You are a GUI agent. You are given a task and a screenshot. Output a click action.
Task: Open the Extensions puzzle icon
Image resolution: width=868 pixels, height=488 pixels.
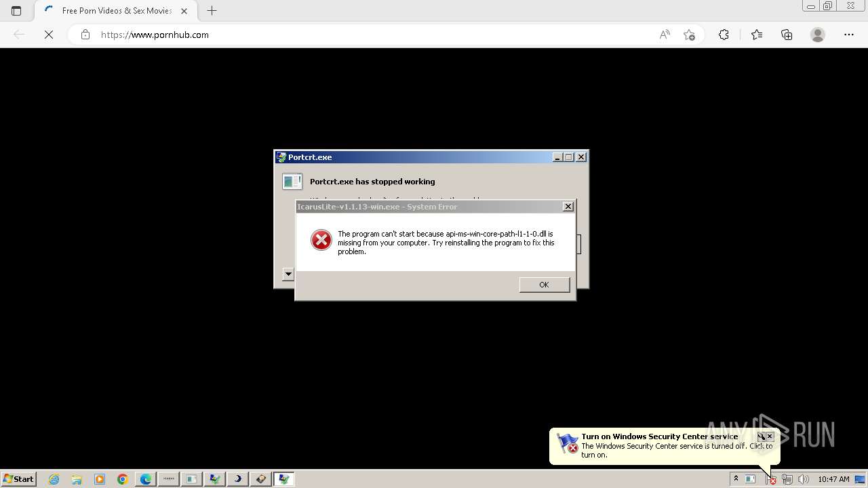click(x=724, y=35)
